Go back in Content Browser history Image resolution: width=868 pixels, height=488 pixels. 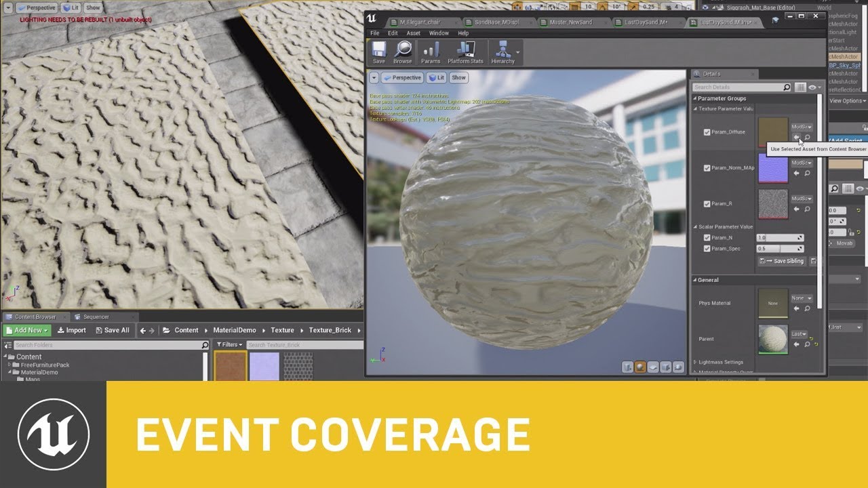pyautogui.click(x=143, y=331)
